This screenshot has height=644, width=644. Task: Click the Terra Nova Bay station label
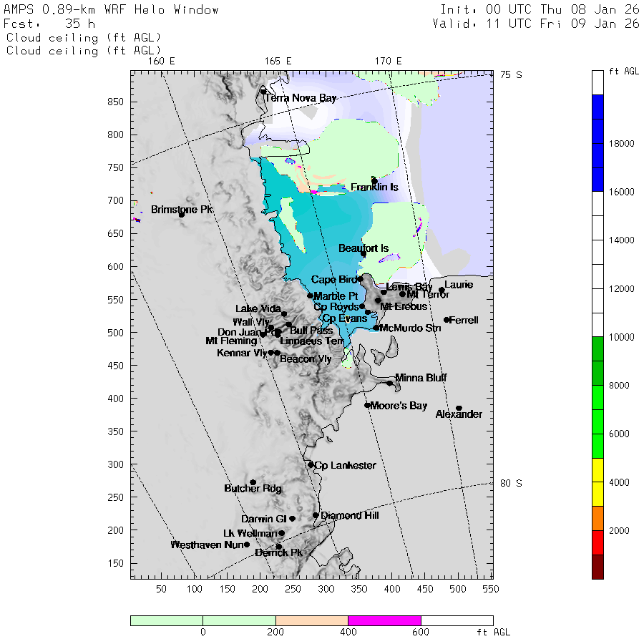pos(301,98)
